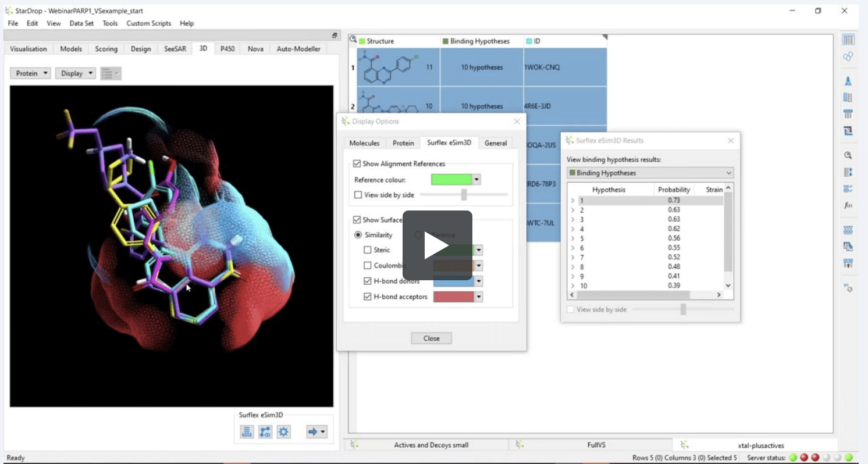
Task: Click the linked circles icon in right toolbar
Action: (848, 56)
